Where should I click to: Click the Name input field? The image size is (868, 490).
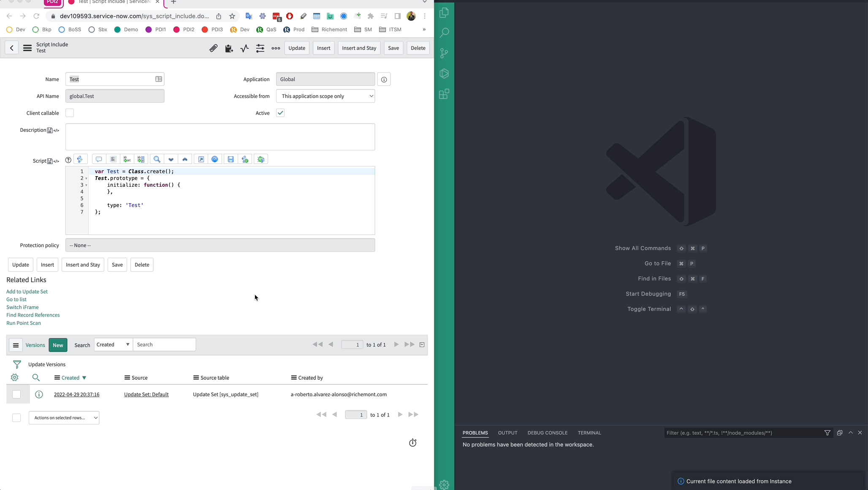coord(115,79)
